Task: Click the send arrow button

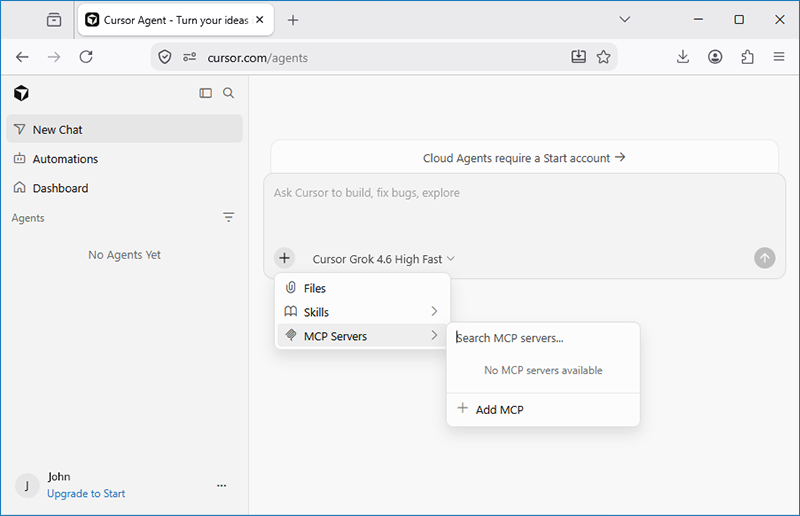Action: [764, 258]
